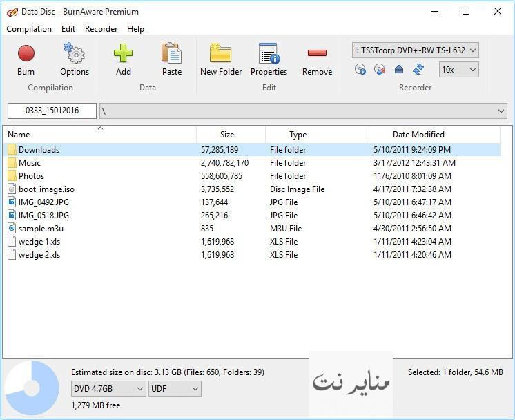
Task: Sort by the Size column header
Action: tap(231, 135)
